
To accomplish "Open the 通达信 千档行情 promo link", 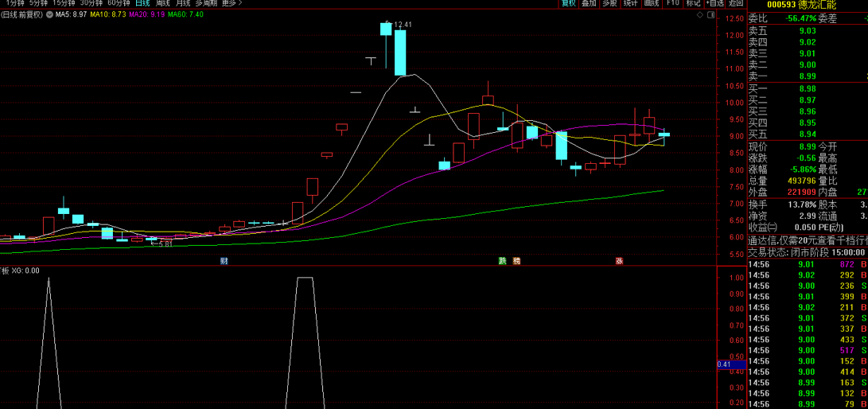I will [808, 241].
